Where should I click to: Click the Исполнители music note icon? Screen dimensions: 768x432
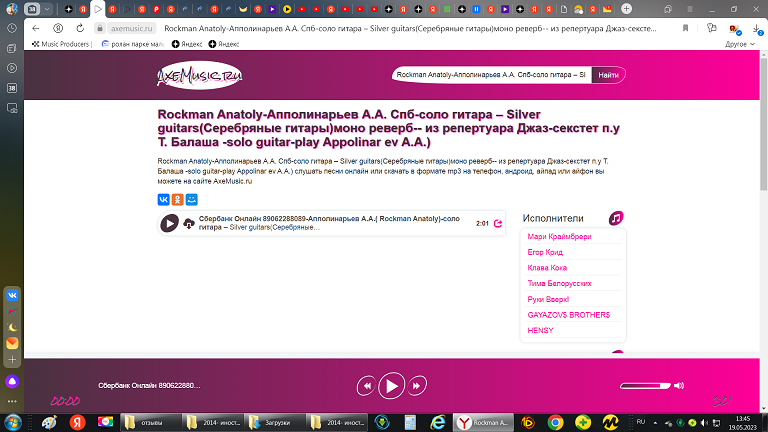tap(616, 218)
